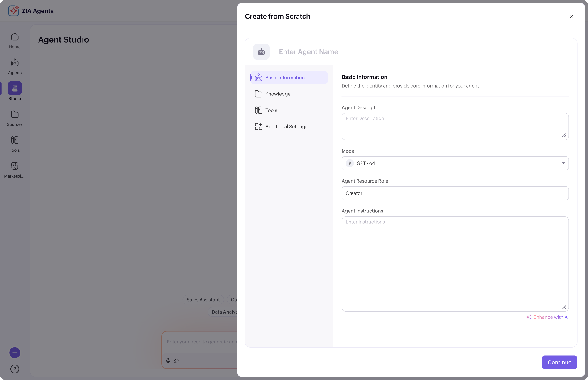Image resolution: width=588 pixels, height=380 pixels.
Task: Click the Continue button
Action: [x=559, y=363]
